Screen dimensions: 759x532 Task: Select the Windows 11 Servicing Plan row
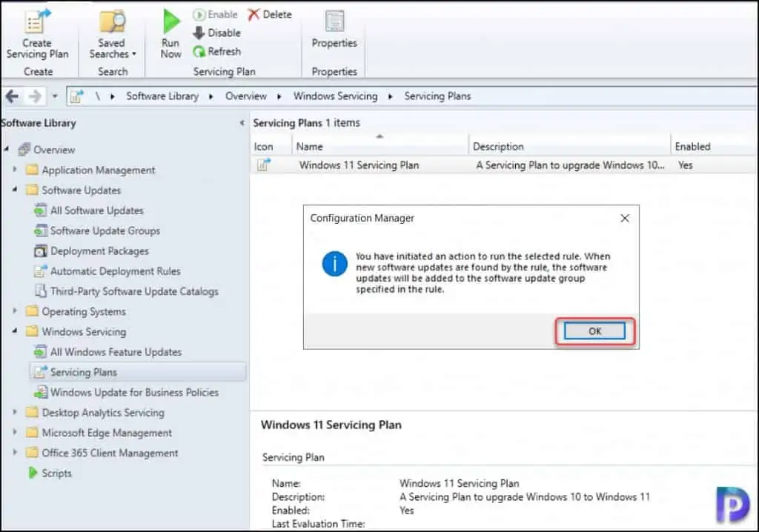point(504,165)
